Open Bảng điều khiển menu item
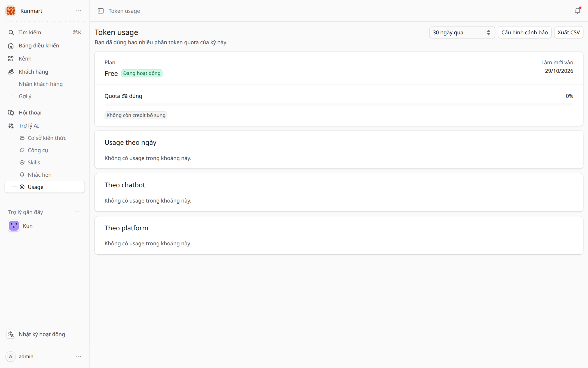This screenshot has width=588, height=368. (45, 46)
